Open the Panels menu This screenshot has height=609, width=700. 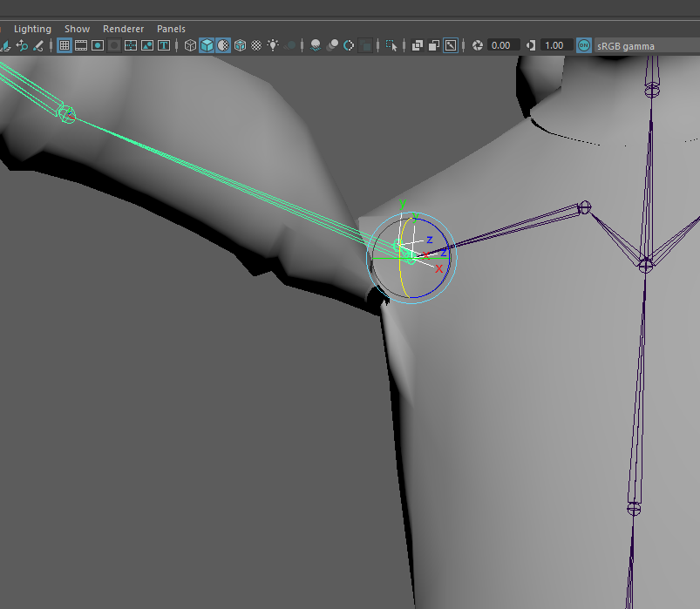(x=171, y=29)
